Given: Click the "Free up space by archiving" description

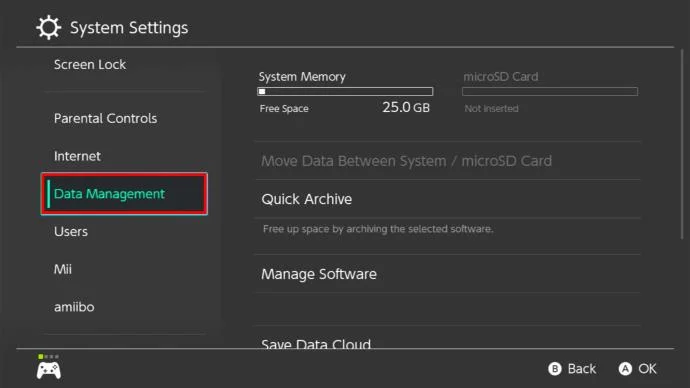Looking at the screenshot, I should [x=378, y=229].
